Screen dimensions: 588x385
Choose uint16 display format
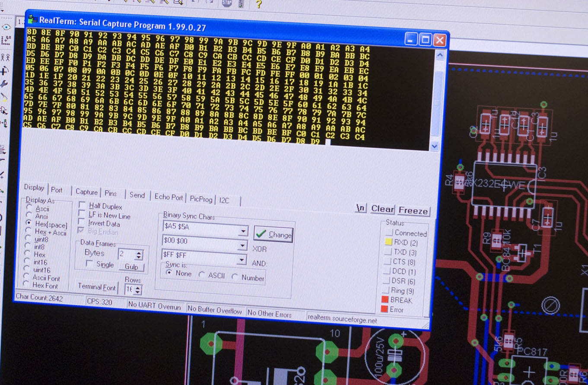tap(27, 269)
